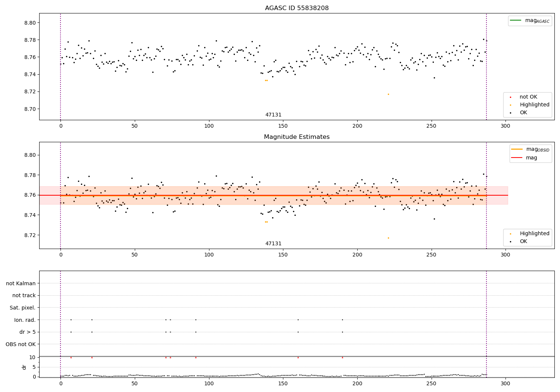Click the lowest orange outlier in Magnitude Estimates
Image resolution: width=560 pixels, height=392 pixels.
[388, 238]
